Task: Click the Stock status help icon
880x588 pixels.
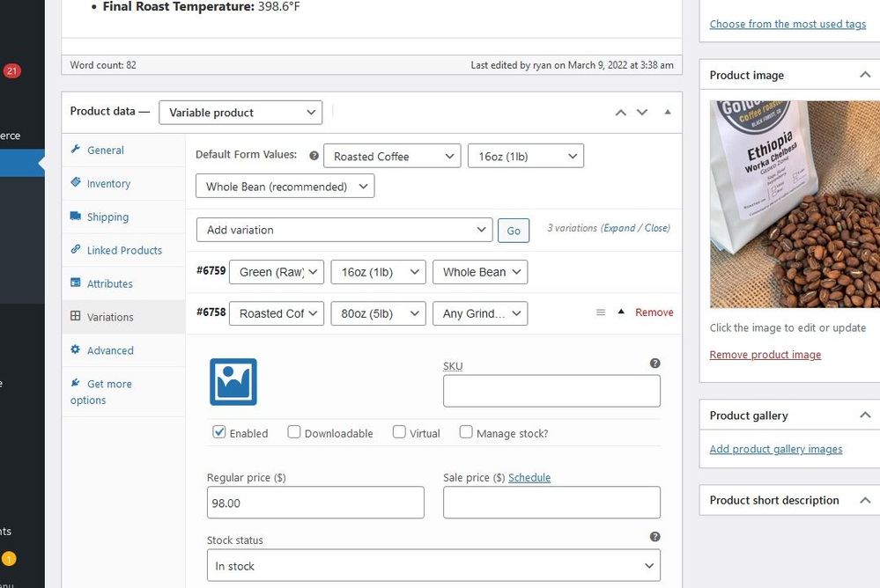Action: pyautogui.click(x=654, y=536)
